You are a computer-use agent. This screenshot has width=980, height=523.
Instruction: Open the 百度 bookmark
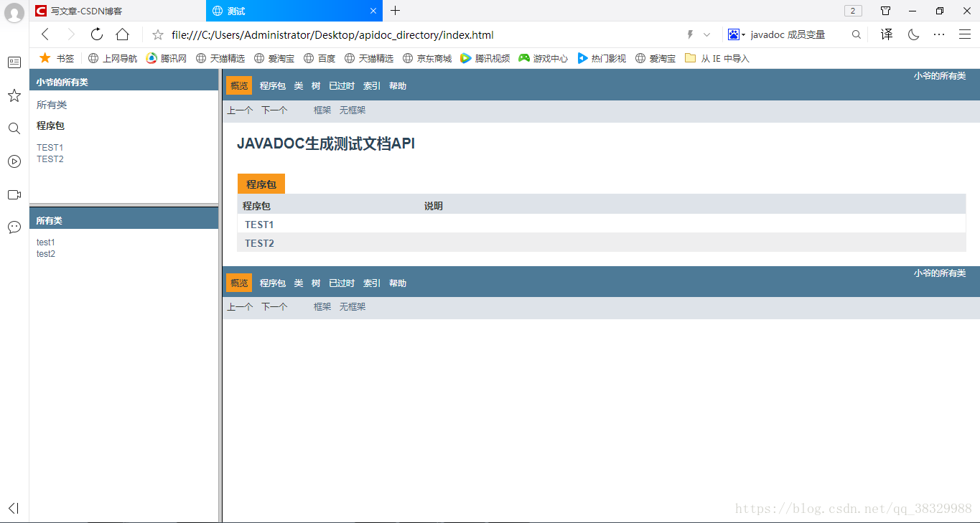[x=319, y=58]
